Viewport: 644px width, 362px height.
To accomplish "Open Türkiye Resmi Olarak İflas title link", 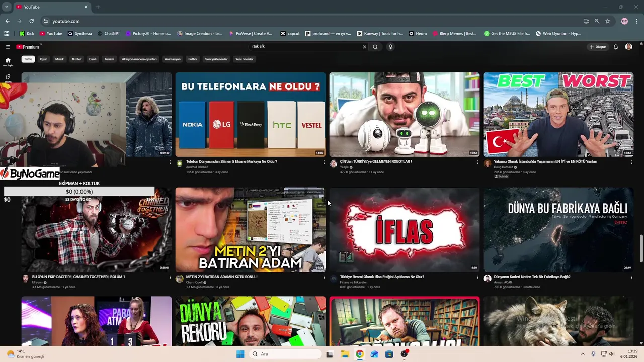I will (x=382, y=277).
